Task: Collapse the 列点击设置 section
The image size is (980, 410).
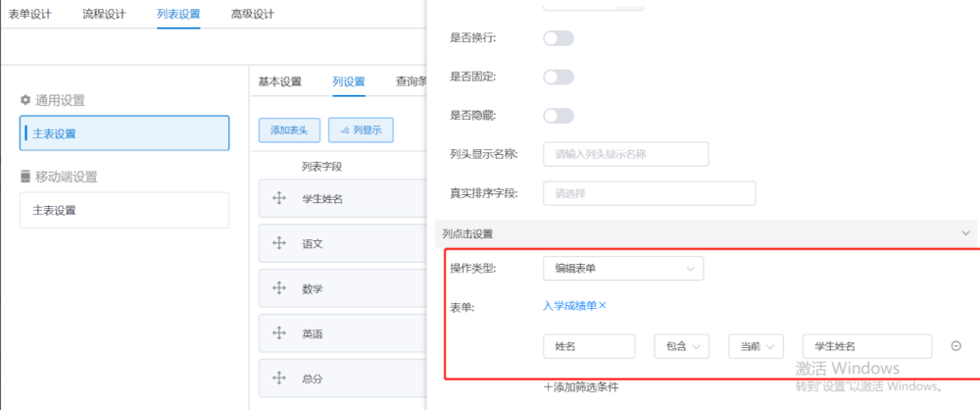Action: (x=965, y=233)
